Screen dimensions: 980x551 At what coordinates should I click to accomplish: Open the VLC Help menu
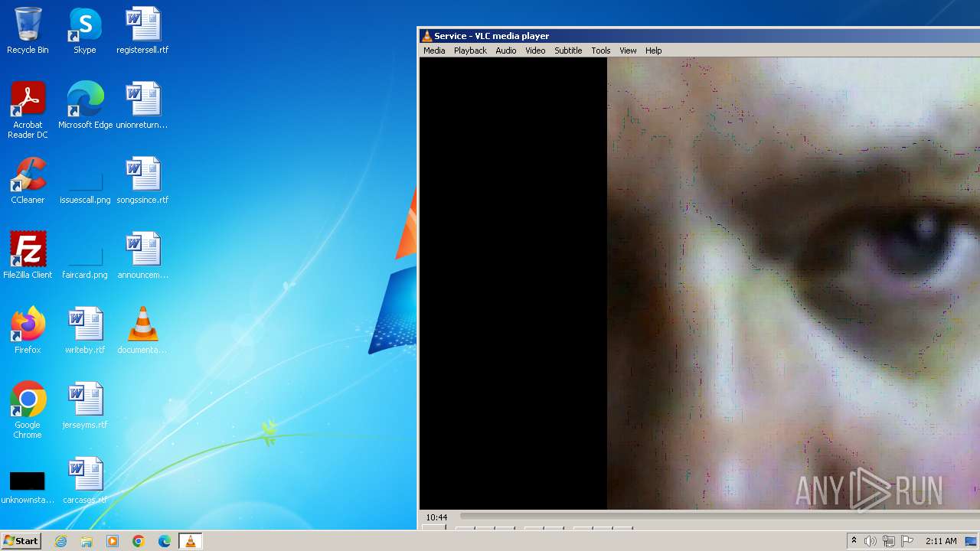653,51
